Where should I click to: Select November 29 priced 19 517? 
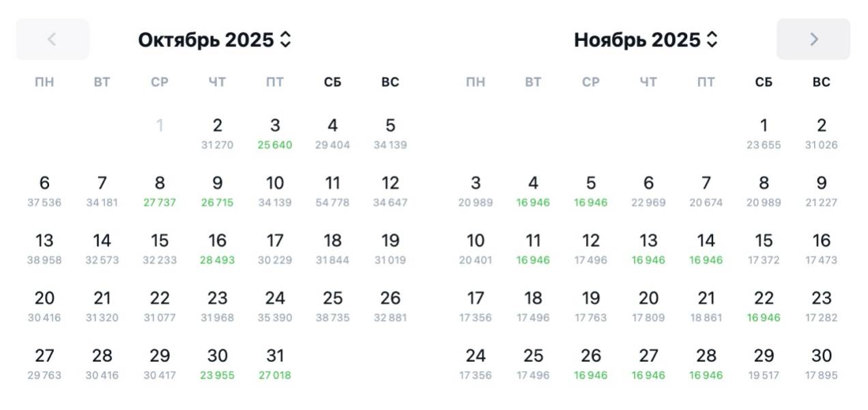coord(764,364)
